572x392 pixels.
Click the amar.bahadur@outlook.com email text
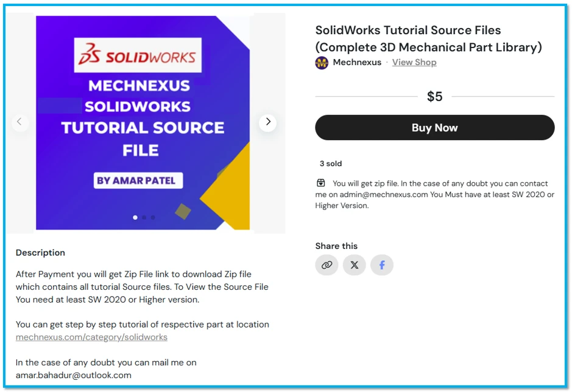74,375
